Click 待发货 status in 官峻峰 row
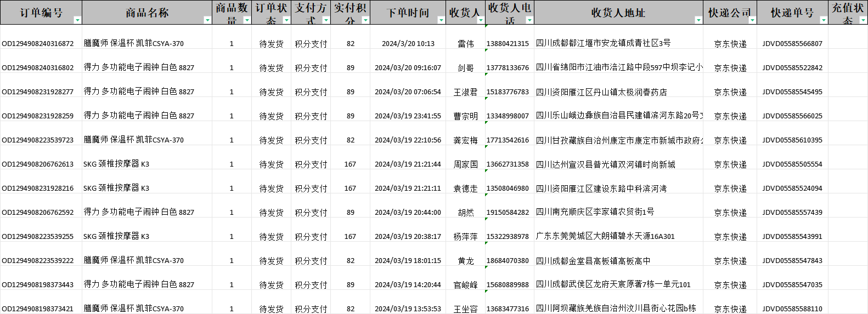 (271, 285)
